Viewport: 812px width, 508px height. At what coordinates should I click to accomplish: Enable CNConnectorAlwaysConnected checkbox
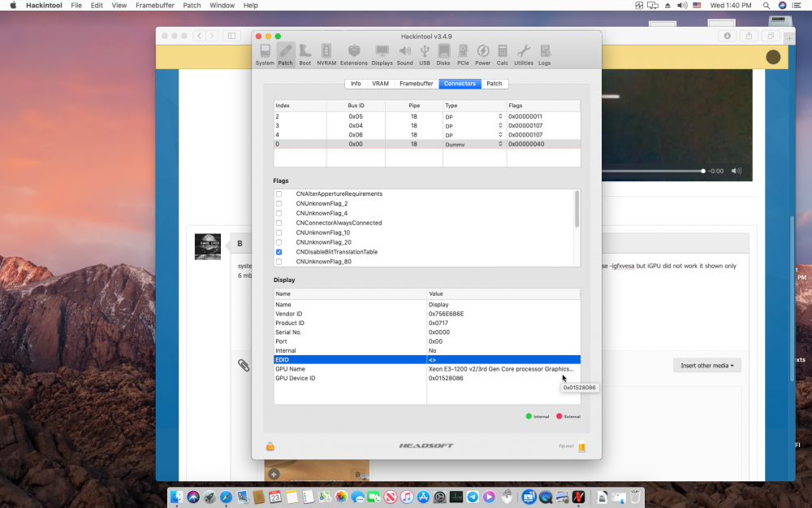pyautogui.click(x=279, y=223)
